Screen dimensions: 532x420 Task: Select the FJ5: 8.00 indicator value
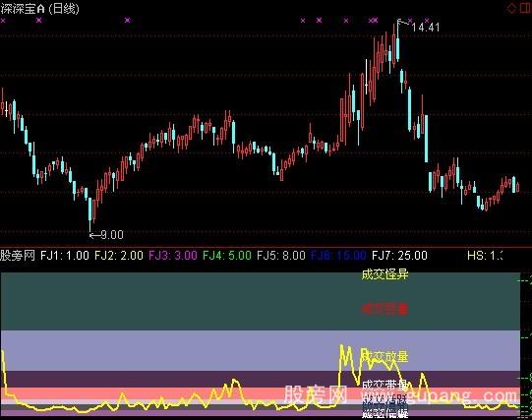tap(281, 255)
